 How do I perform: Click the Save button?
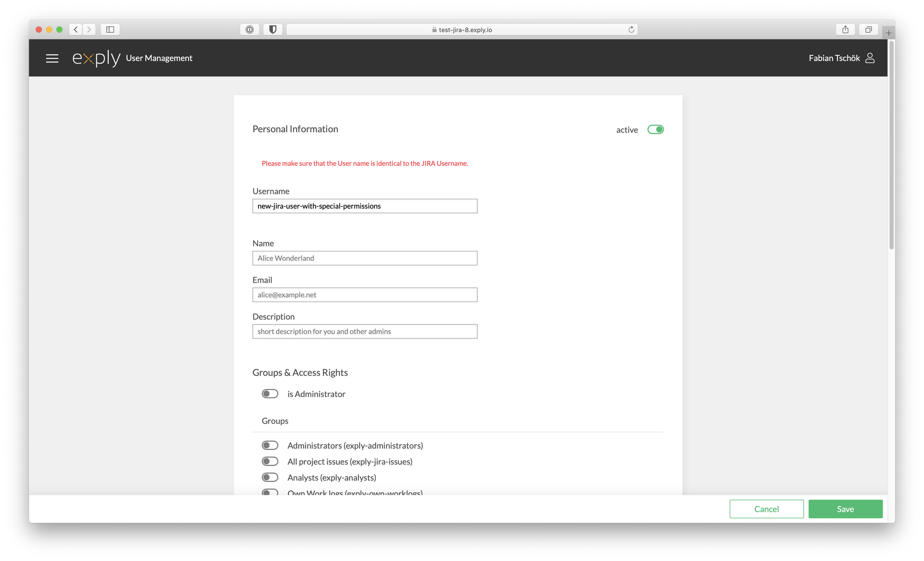click(845, 508)
